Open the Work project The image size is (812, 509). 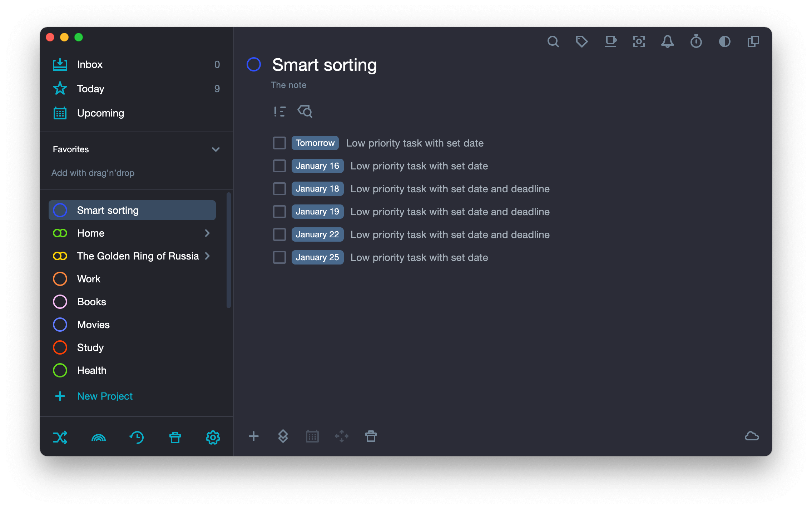(132, 279)
